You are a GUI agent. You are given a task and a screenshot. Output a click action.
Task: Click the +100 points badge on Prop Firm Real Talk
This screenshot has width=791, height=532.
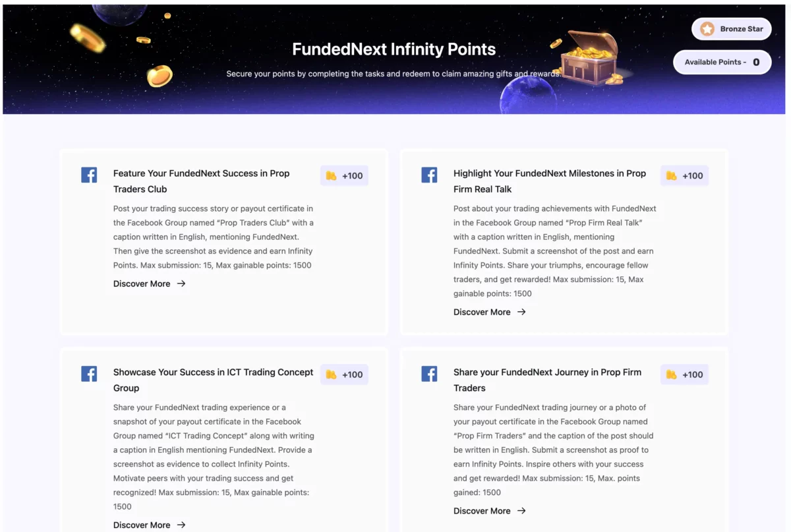(x=684, y=175)
